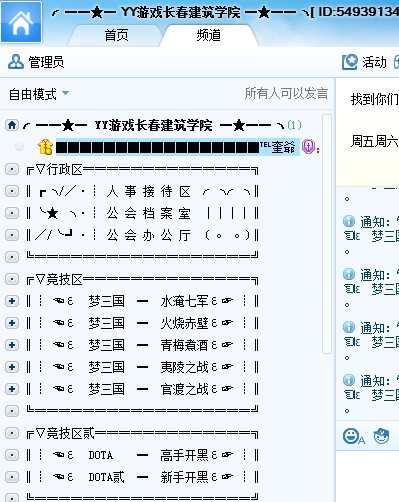The height and width of the screenshot is (502, 399).
Task: Click the channel list vertical scrollbar
Action: [327, 233]
